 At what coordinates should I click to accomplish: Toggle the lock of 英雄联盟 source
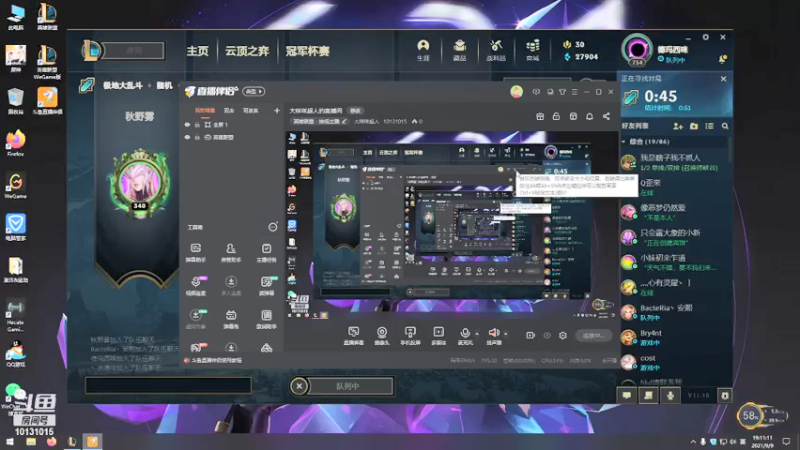pyautogui.click(x=197, y=137)
